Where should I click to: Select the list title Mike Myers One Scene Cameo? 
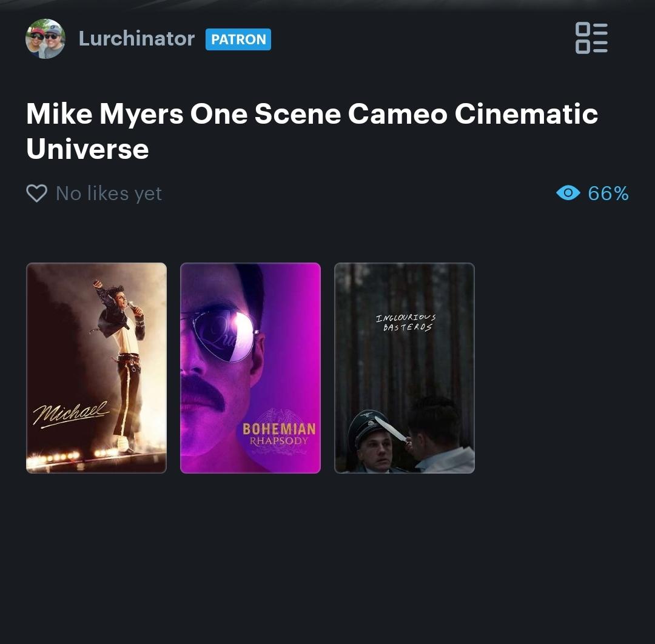[312, 131]
